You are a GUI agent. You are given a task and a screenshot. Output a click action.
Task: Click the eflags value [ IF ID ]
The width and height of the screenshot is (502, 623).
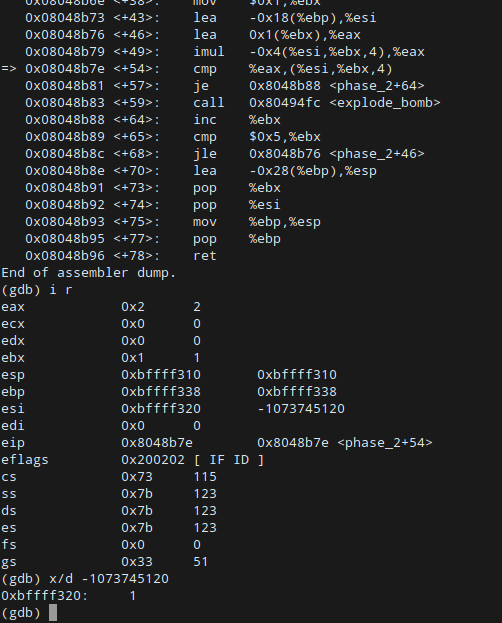coord(229,460)
